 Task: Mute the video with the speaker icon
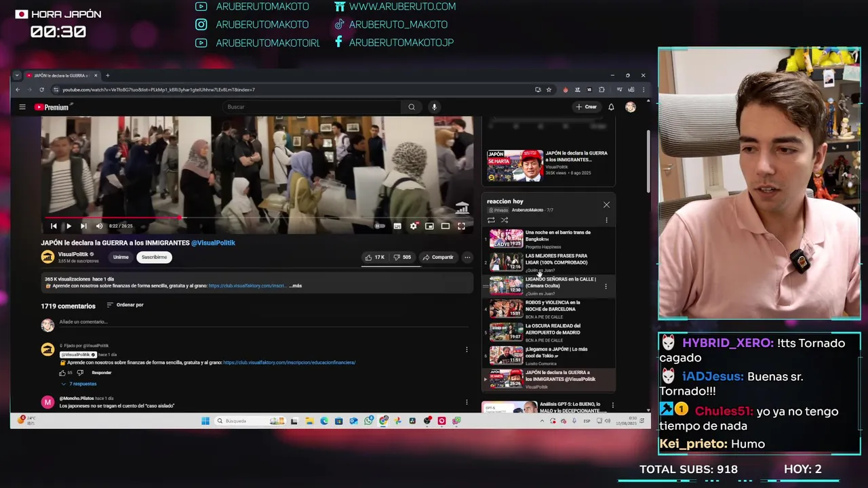pos(99,226)
